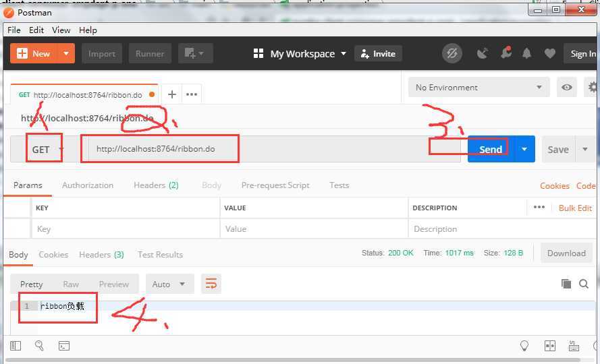The height and width of the screenshot is (364, 600).
Task: Open the new window icon dropdown
Action: pos(195,53)
